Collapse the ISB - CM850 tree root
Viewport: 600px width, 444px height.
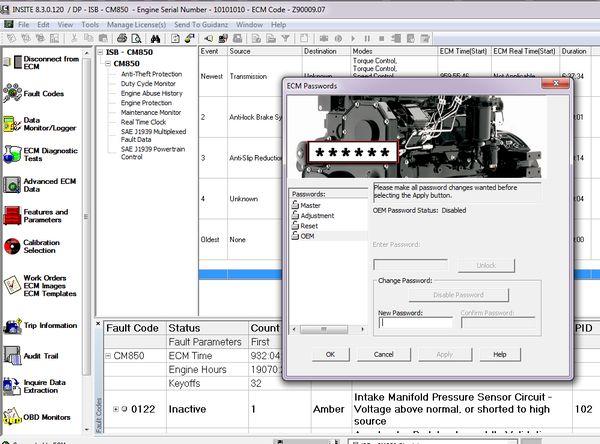point(100,52)
